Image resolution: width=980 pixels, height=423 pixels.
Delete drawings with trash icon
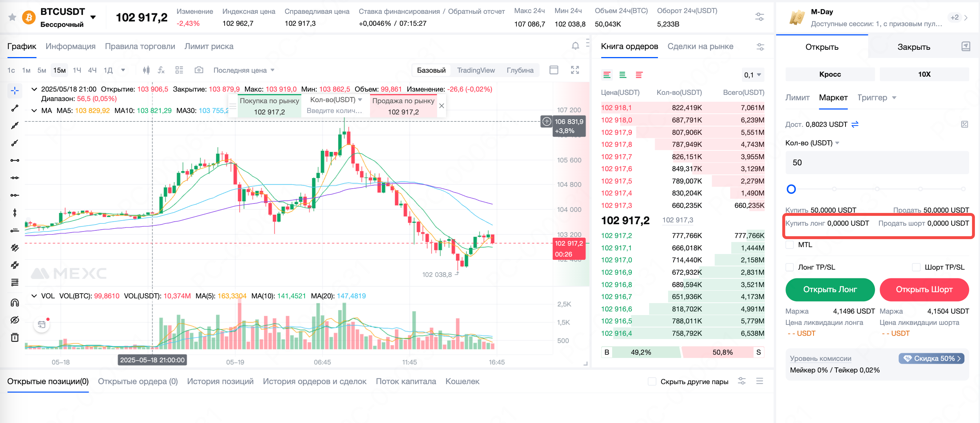click(15, 337)
